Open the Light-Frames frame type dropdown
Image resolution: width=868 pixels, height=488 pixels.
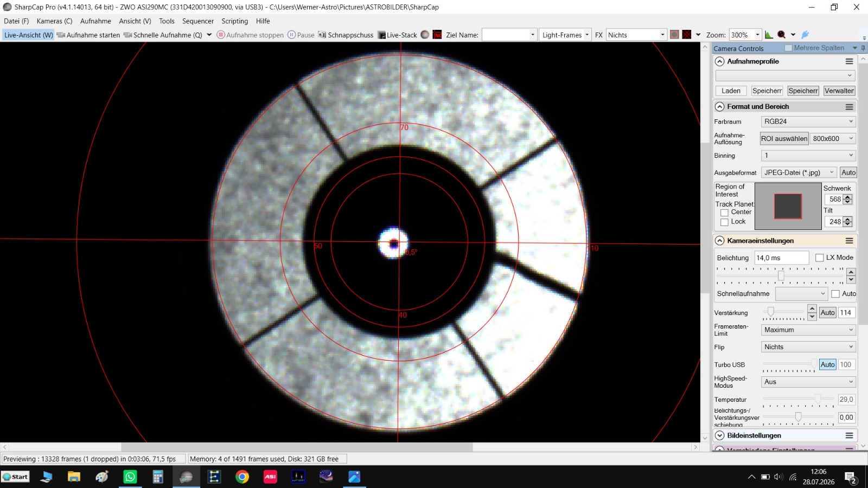coord(565,35)
